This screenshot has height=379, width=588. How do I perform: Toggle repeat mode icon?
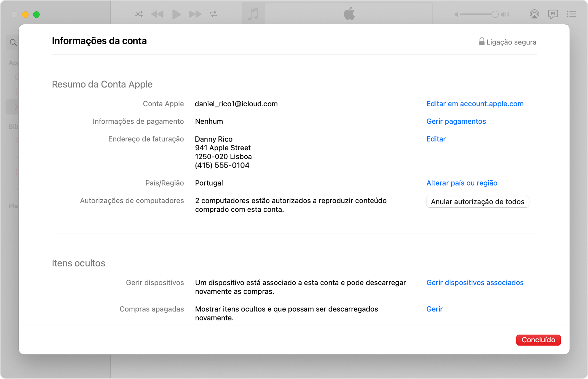(x=214, y=14)
